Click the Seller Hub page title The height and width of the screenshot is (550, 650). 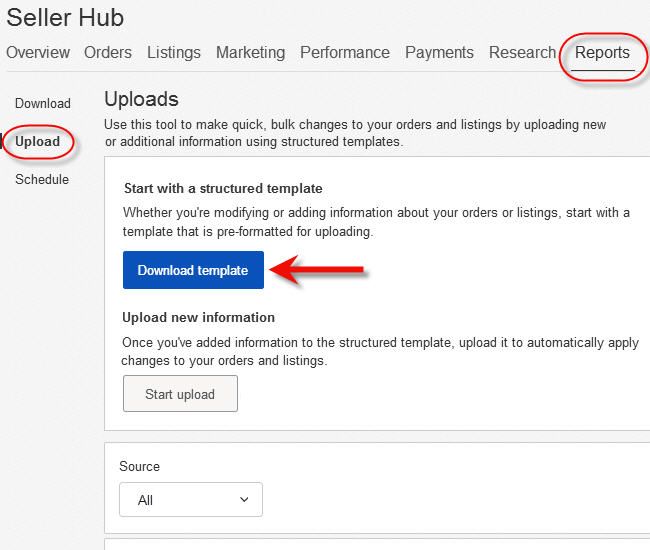pos(65,18)
